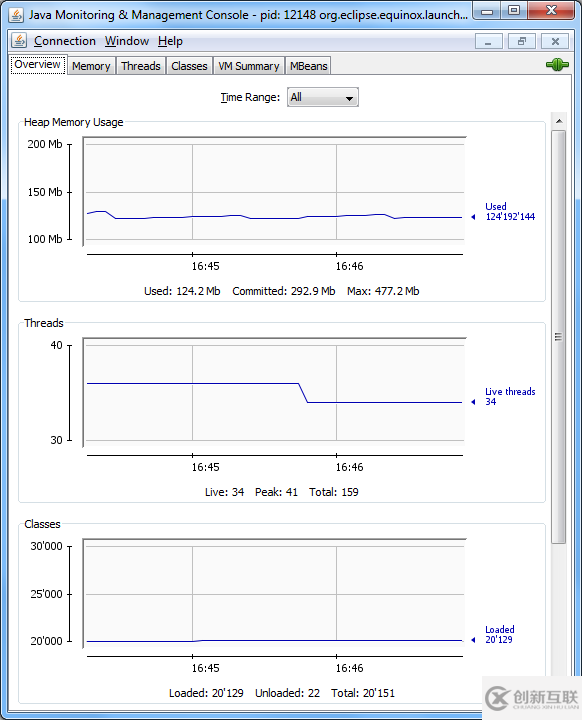Switch to the Classes tab
The image size is (582, 720).
[189, 66]
